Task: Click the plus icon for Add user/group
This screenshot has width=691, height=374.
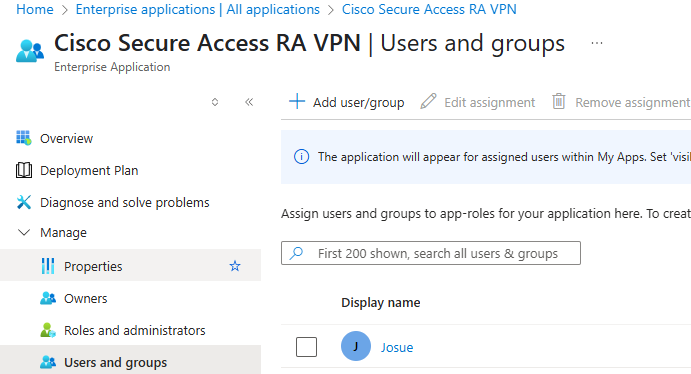Action: (297, 101)
